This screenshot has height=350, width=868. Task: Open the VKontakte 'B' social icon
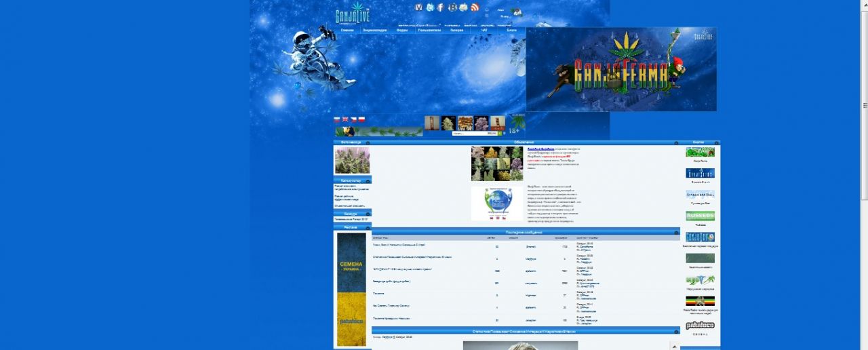pyautogui.click(x=452, y=7)
